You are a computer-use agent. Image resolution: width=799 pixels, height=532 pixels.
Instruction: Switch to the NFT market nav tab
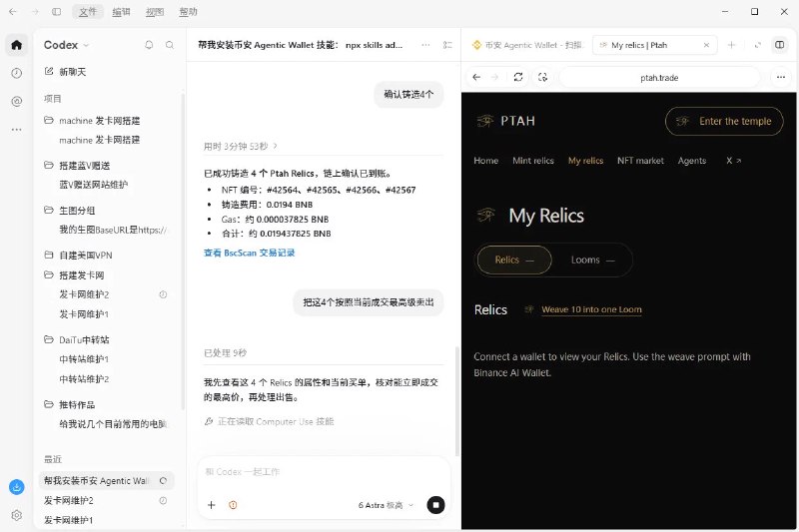(640, 161)
